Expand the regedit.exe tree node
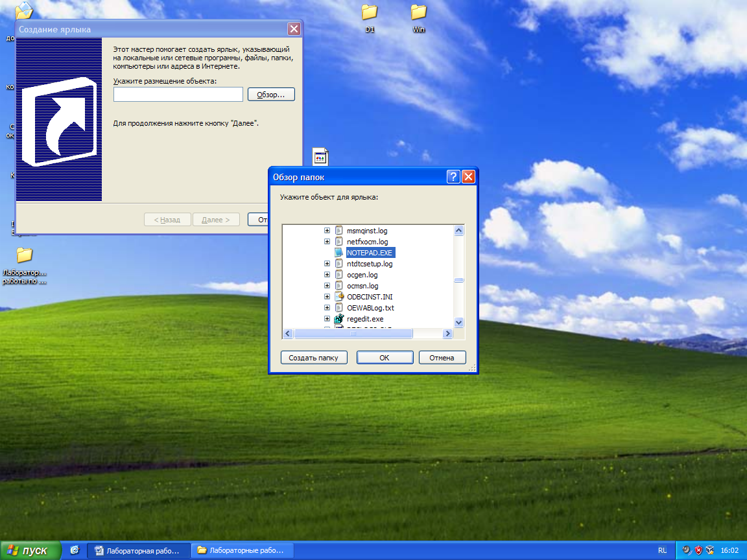This screenshot has width=747, height=560. pyautogui.click(x=327, y=319)
